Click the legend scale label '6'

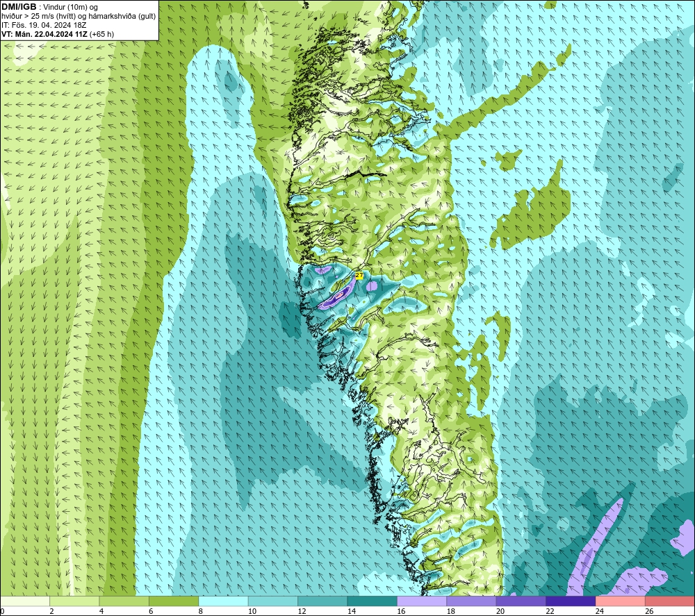(x=151, y=611)
